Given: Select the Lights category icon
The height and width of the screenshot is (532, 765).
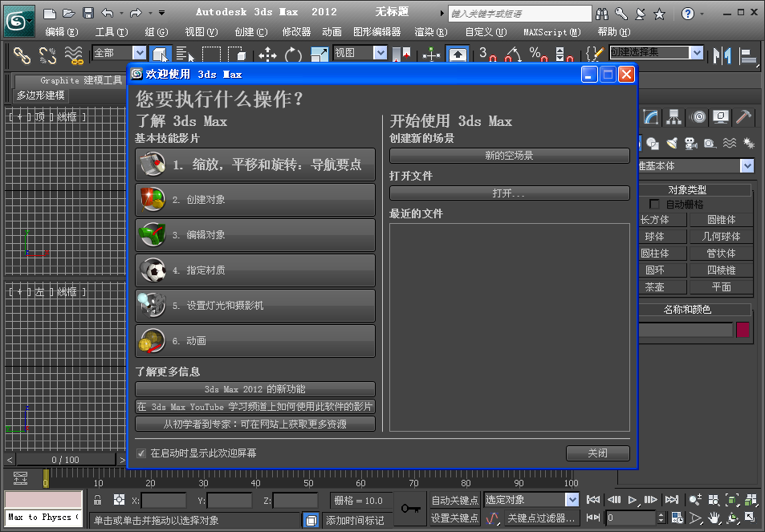Looking at the screenshot, I should pyautogui.click(x=672, y=143).
